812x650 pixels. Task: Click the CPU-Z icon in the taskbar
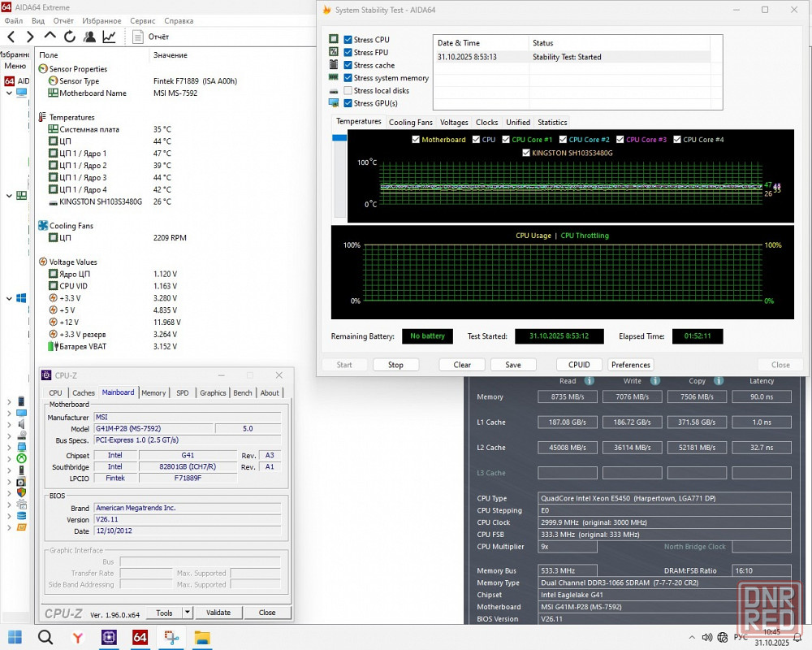[x=109, y=637]
